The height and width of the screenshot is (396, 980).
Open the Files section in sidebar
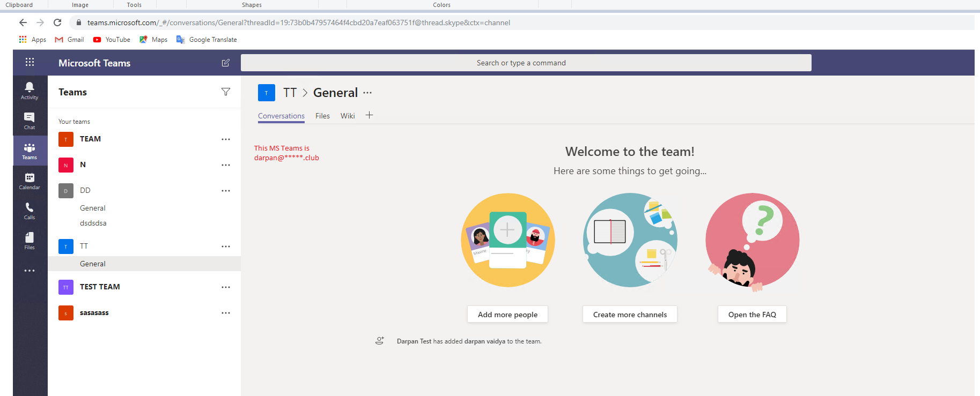tap(30, 241)
